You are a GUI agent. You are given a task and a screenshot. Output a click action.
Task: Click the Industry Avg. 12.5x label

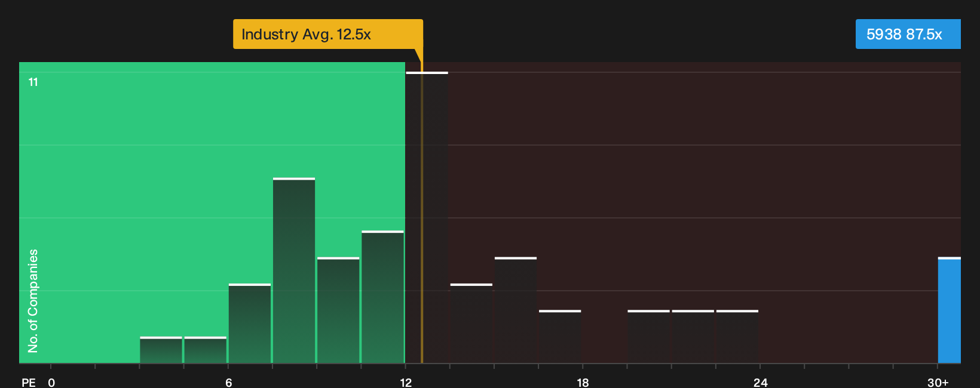pyautogui.click(x=327, y=34)
